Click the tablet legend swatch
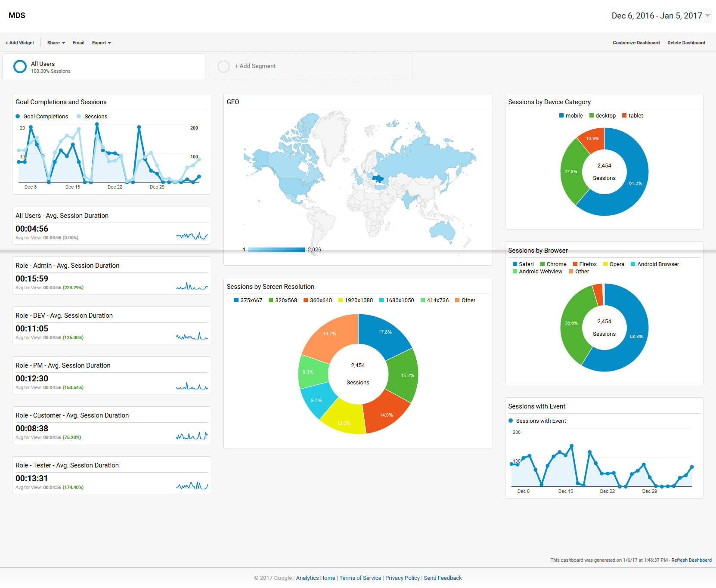716x588 pixels. point(624,115)
